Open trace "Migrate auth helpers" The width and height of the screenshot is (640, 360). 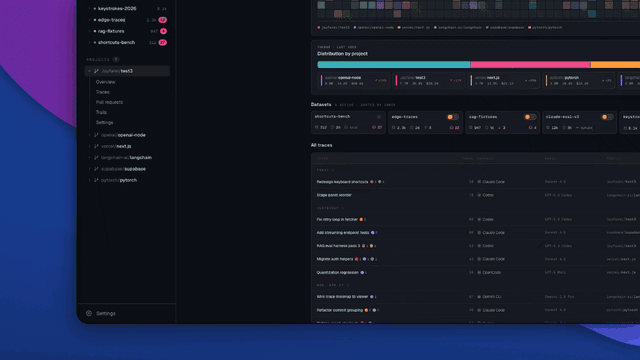point(335,259)
